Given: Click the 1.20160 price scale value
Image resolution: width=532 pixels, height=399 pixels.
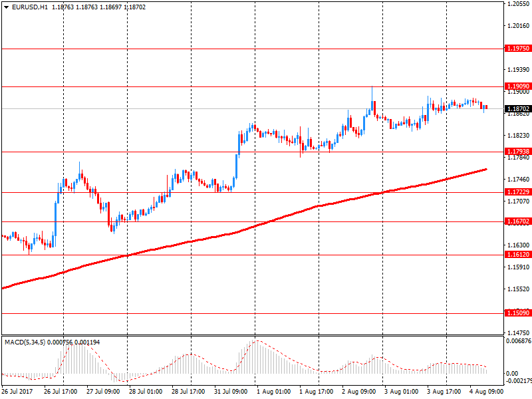Looking at the screenshot, I should (x=519, y=26).
